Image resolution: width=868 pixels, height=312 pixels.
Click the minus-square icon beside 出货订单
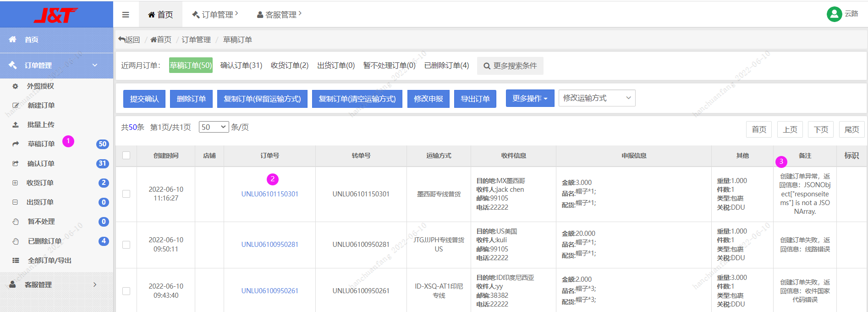[15, 202]
